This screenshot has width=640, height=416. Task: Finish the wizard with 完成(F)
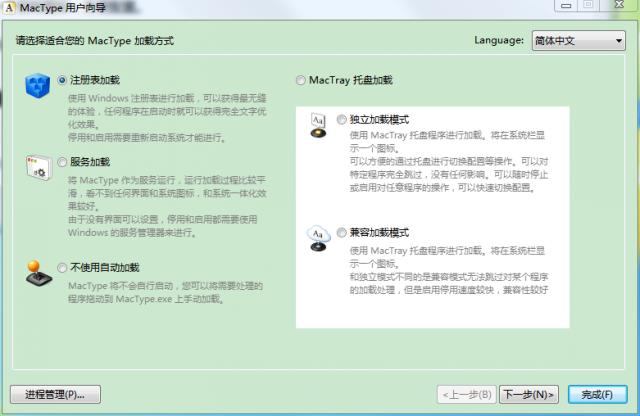598,394
